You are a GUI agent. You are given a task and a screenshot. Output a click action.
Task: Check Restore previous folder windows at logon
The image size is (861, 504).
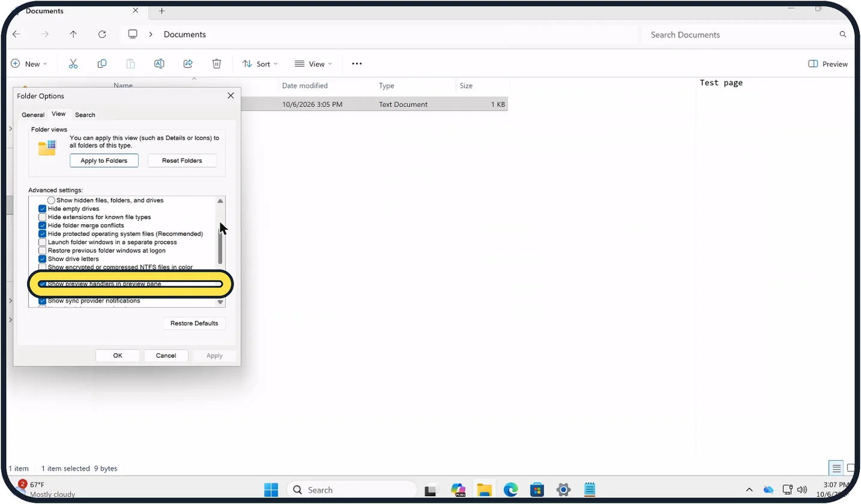point(42,251)
